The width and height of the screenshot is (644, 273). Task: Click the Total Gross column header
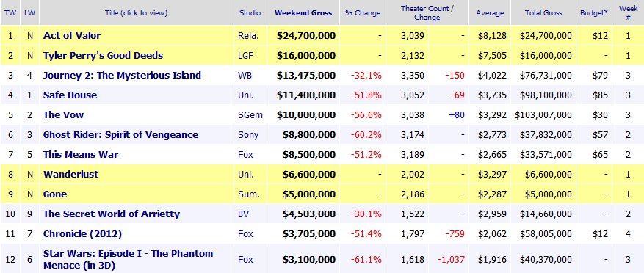pos(543,12)
